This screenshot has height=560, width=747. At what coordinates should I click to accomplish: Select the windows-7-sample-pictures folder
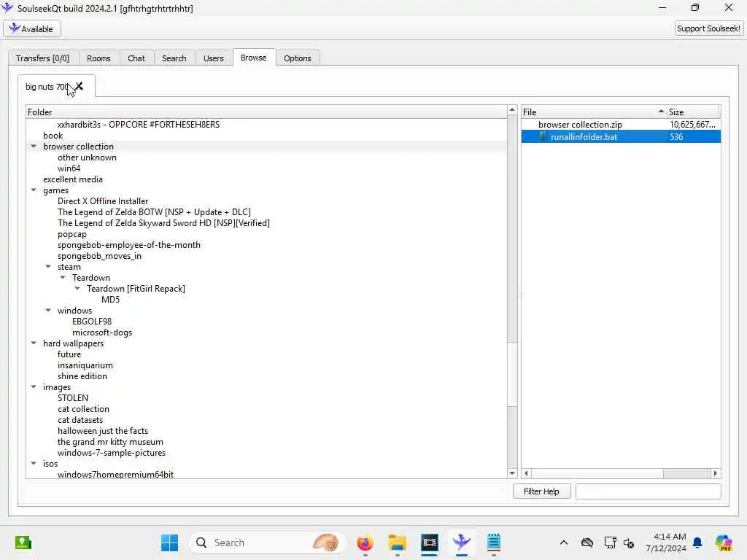112,453
